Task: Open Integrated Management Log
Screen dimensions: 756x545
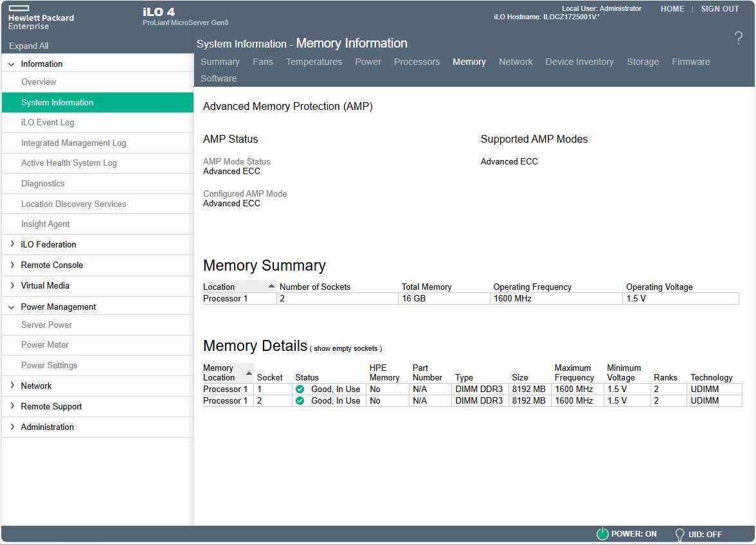Action: [73, 143]
